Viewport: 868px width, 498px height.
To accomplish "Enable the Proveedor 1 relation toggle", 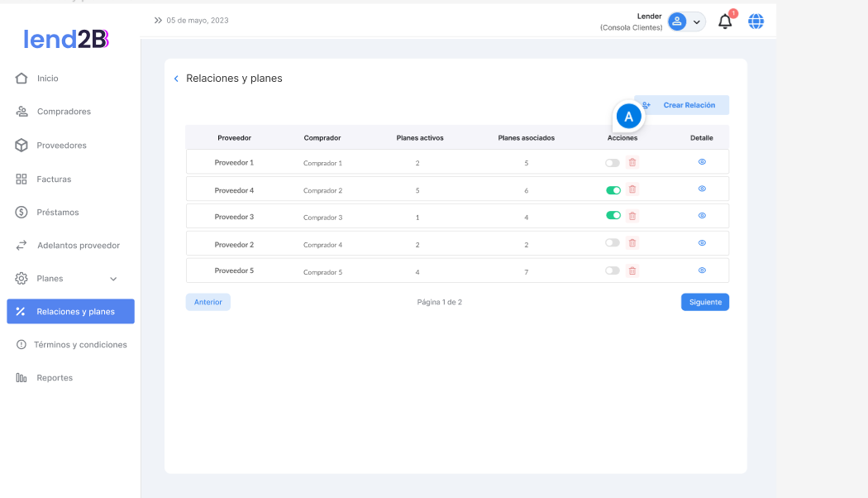I will (x=613, y=163).
